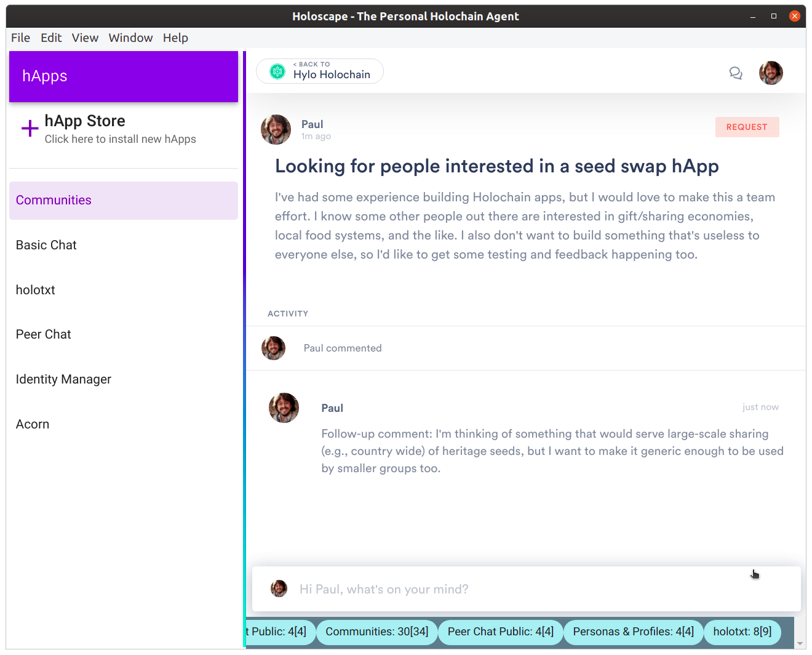Click the purple plus icon for hApp Store
Image resolution: width=812 pixels, height=655 pixels.
[30, 128]
